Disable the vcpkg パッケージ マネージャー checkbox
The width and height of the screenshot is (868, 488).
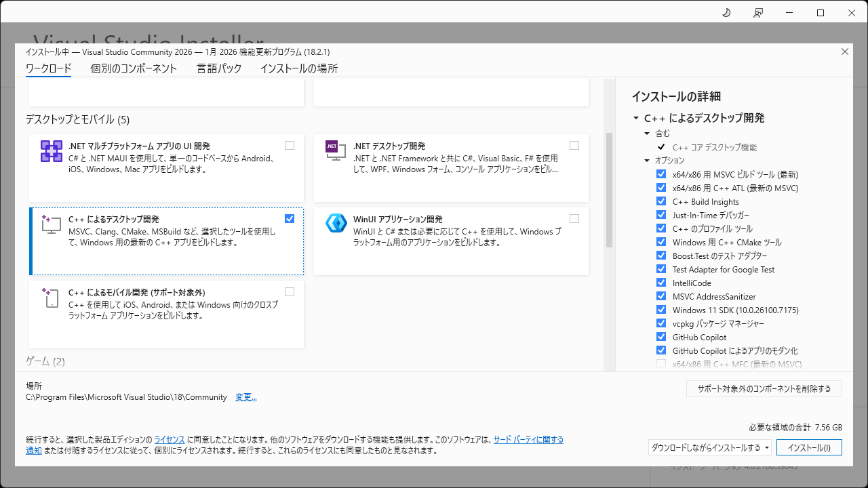661,323
